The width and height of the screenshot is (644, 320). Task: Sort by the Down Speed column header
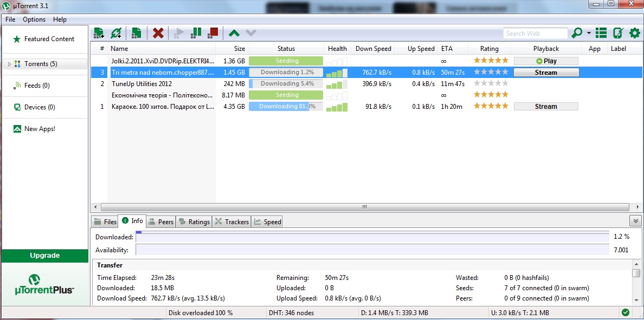pos(373,48)
